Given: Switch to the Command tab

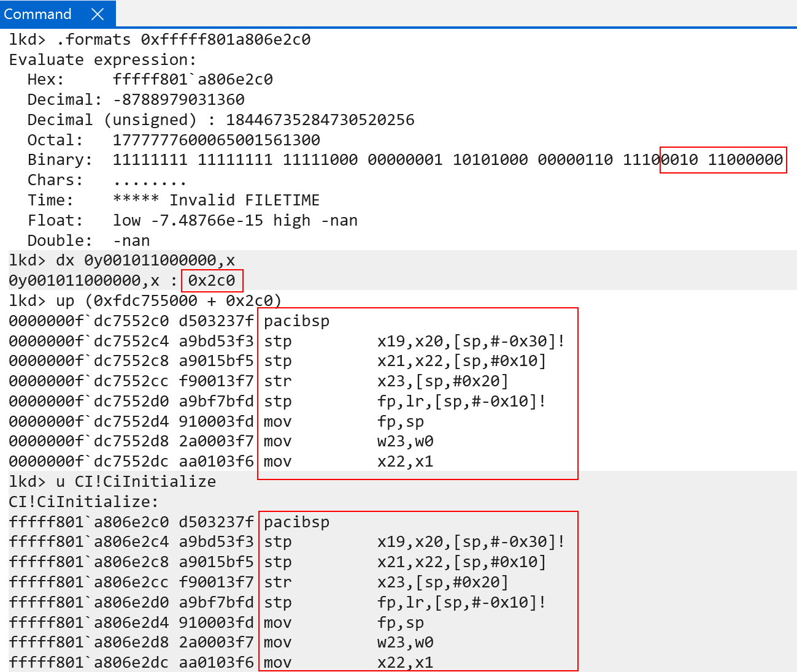Looking at the screenshot, I should tap(38, 14).
